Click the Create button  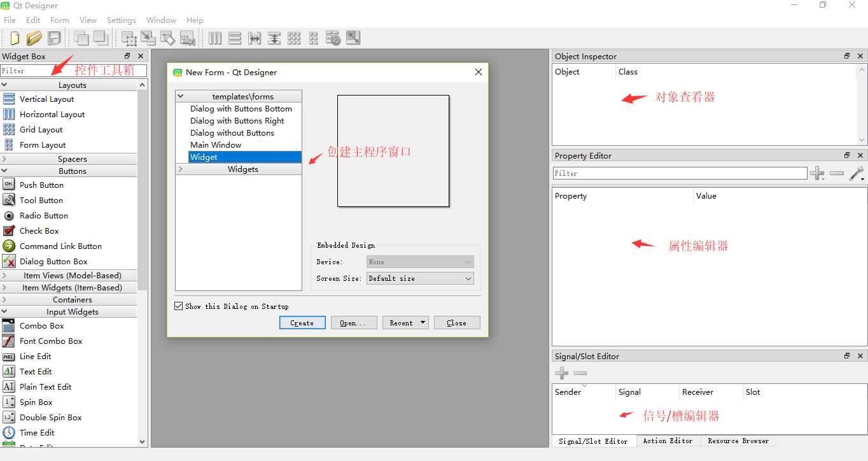[x=302, y=322]
